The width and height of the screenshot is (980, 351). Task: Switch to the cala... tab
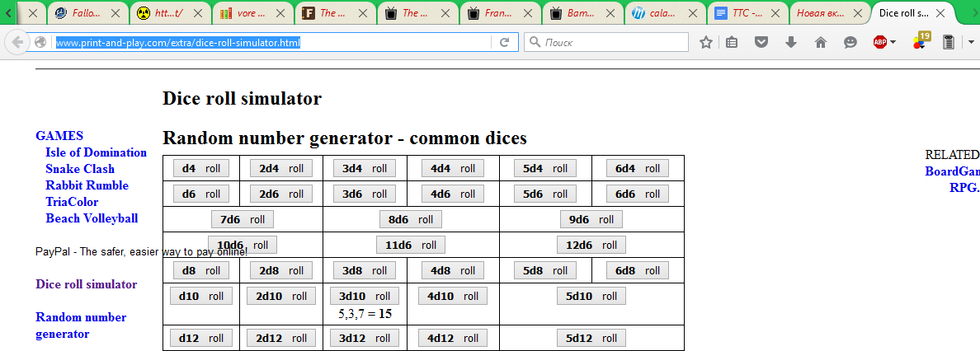click(x=662, y=12)
